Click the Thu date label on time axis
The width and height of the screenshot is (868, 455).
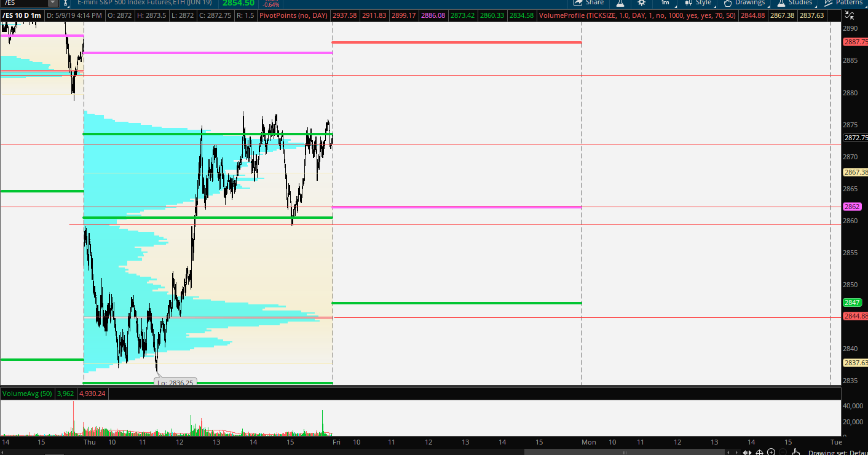(x=89, y=442)
